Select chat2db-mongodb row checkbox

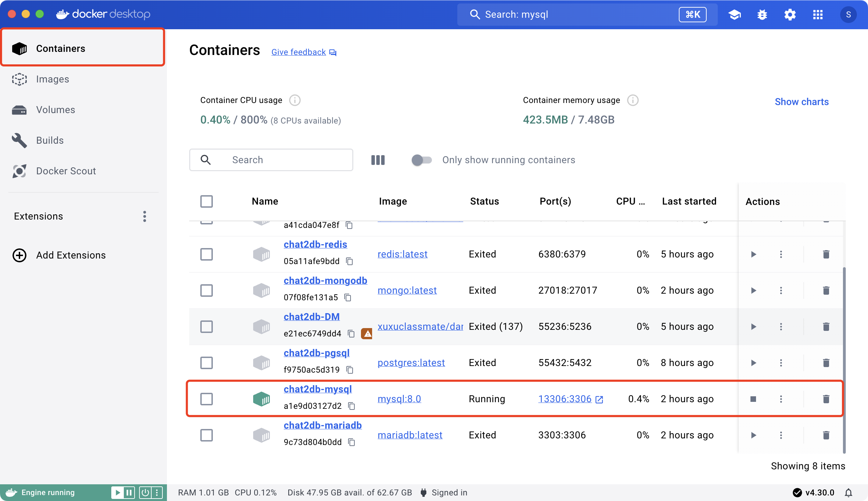tap(207, 291)
